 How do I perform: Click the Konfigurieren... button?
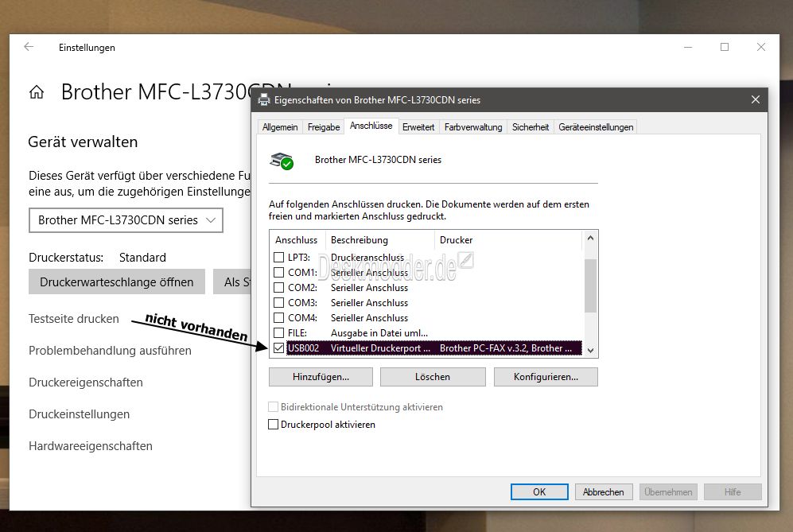pyautogui.click(x=546, y=377)
